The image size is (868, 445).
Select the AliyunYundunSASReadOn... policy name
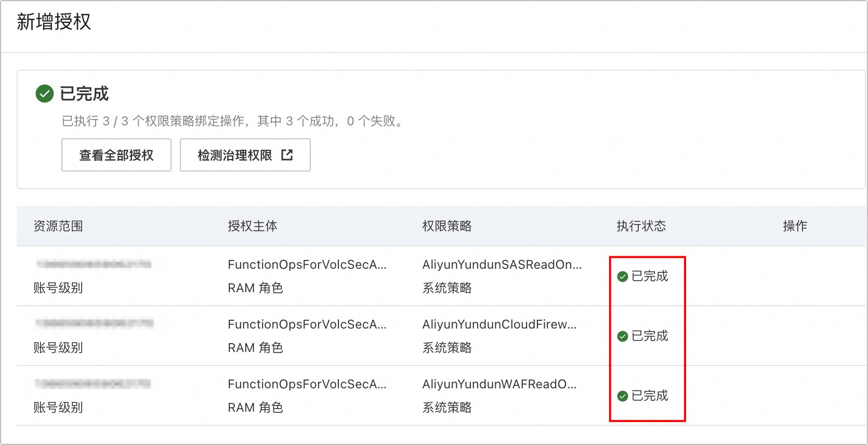(502, 265)
